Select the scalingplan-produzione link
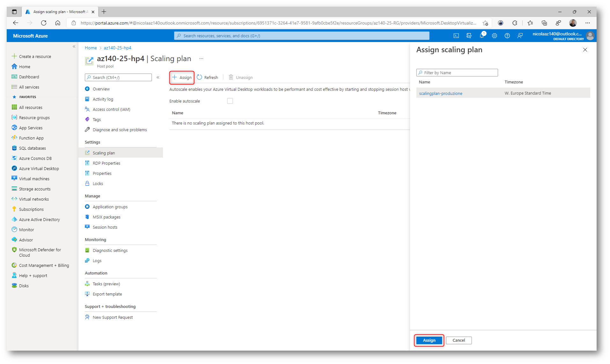This screenshot has width=610, height=364. [x=440, y=93]
